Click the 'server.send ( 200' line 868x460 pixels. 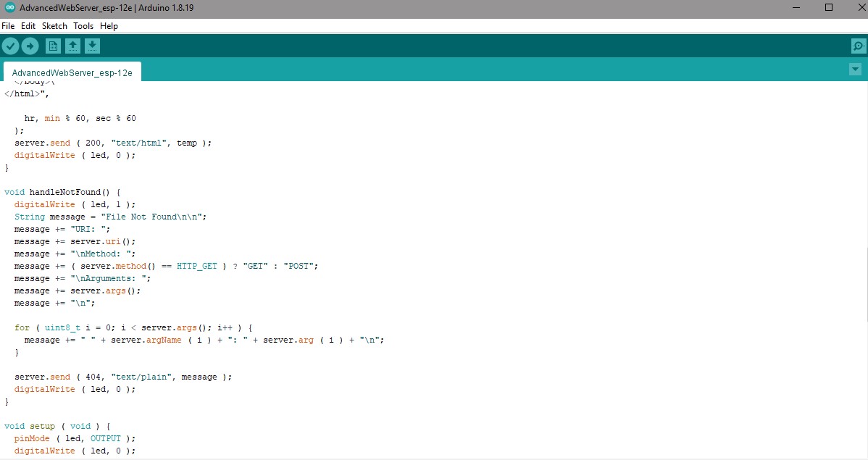click(x=113, y=143)
